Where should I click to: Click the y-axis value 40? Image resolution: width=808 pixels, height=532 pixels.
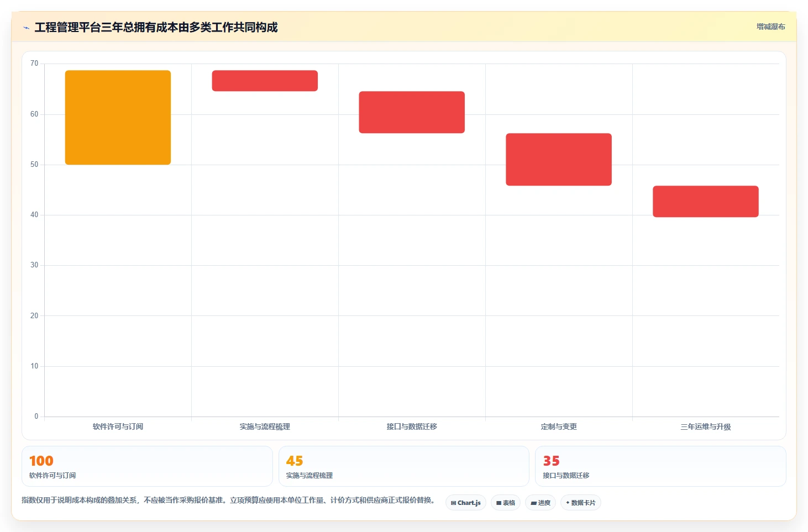coord(34,215)
